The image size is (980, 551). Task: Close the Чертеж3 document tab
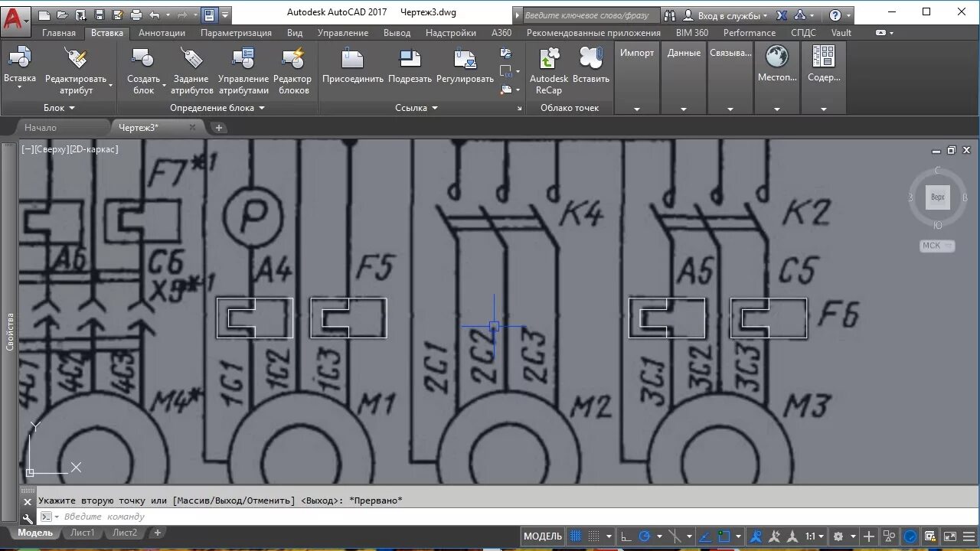tap(192, 127)
